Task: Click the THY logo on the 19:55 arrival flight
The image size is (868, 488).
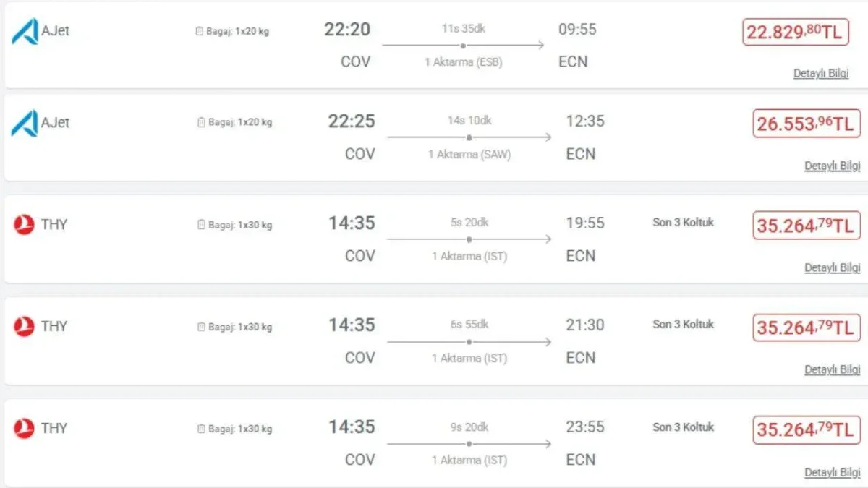Action: 24,225
